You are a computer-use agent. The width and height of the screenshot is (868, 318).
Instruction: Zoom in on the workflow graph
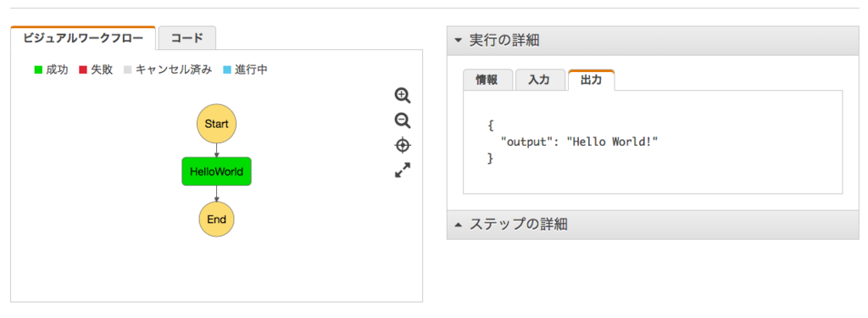403,95
